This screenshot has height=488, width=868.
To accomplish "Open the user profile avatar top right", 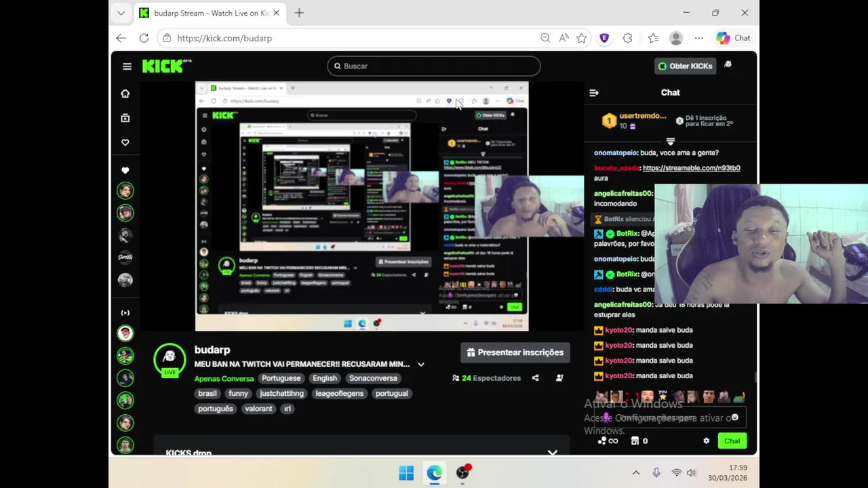I will tap(728, 65).
